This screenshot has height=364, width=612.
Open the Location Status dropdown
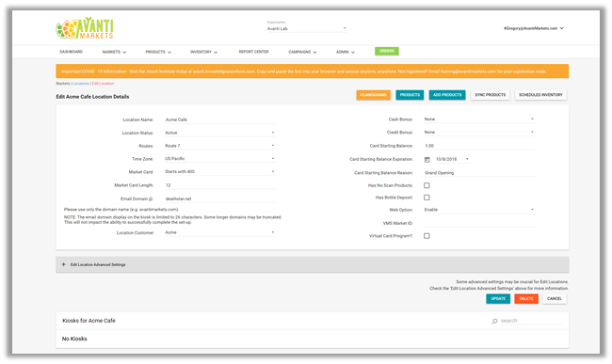click(x=219, y=133)
